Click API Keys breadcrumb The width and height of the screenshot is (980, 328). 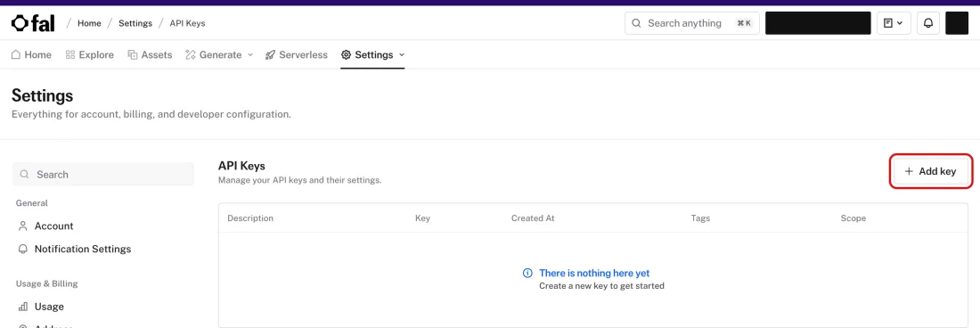(x=187, y=23)
